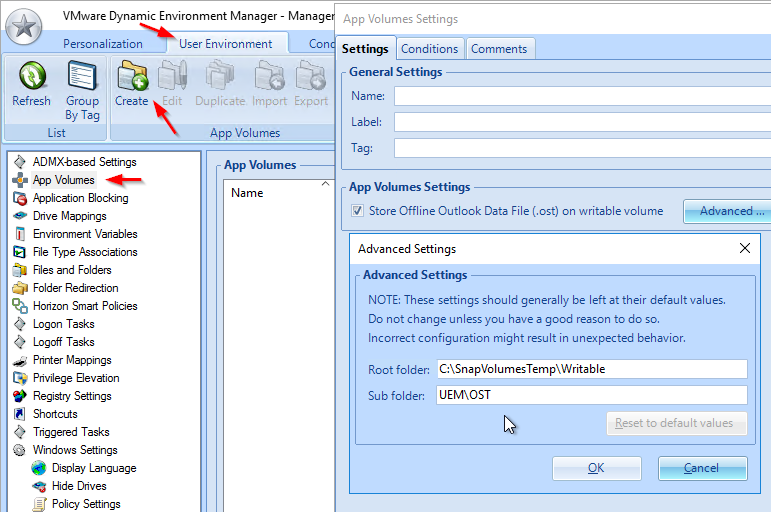The width and height of the screenshot is (771, 512).
Task: Click the Printer Mappings icon
Action: 20,361
